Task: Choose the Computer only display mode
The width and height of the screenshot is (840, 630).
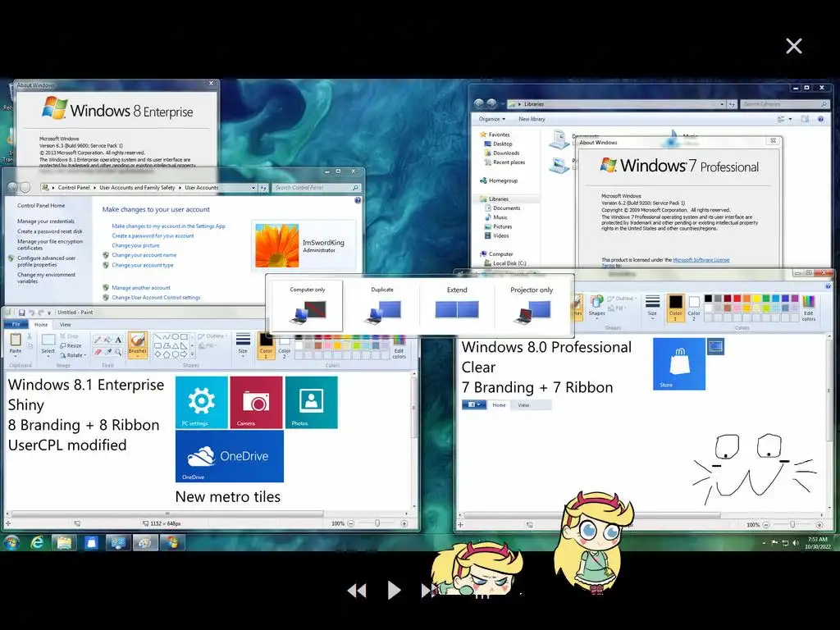Action: point(308,305)
